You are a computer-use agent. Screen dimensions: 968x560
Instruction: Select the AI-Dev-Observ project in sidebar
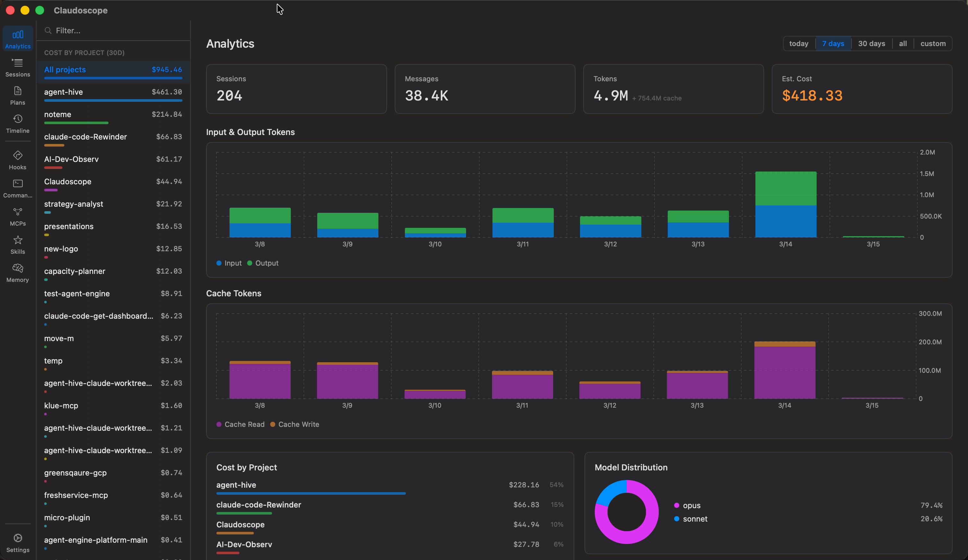tap(113, 161)
